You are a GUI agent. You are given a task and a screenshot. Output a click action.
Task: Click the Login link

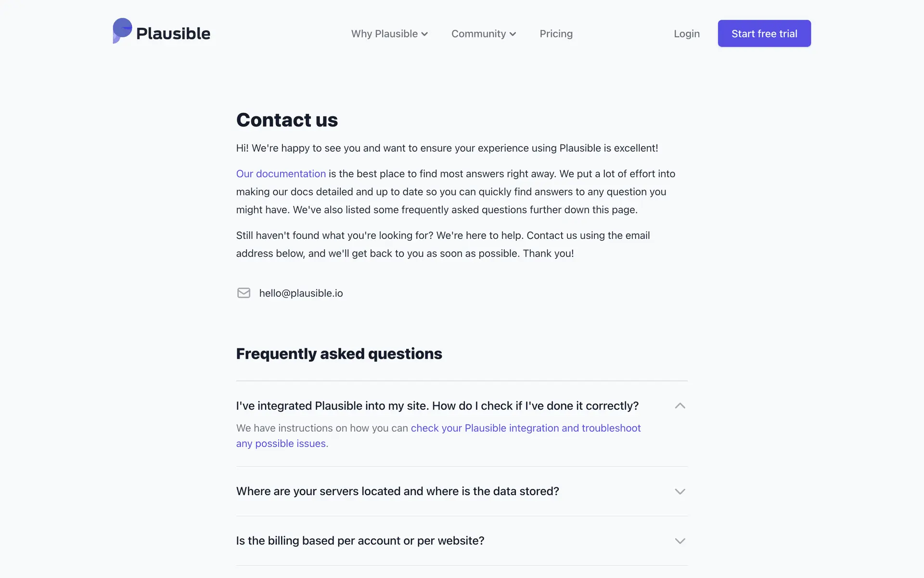[686, 34]
